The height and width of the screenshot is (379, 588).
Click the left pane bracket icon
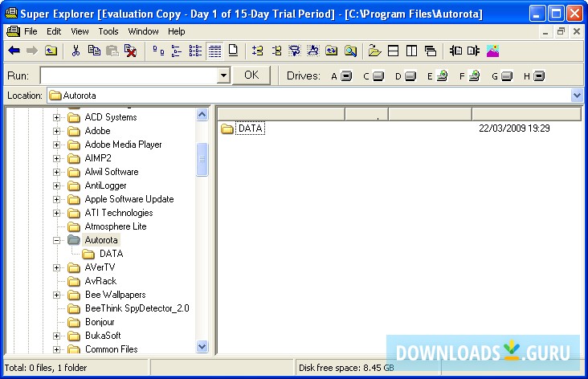[x=455, y=51]
